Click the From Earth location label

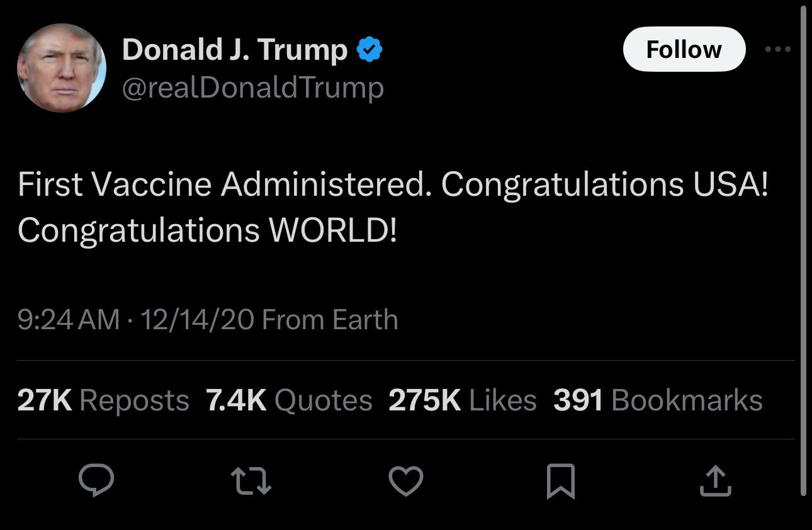pos(330,320)
